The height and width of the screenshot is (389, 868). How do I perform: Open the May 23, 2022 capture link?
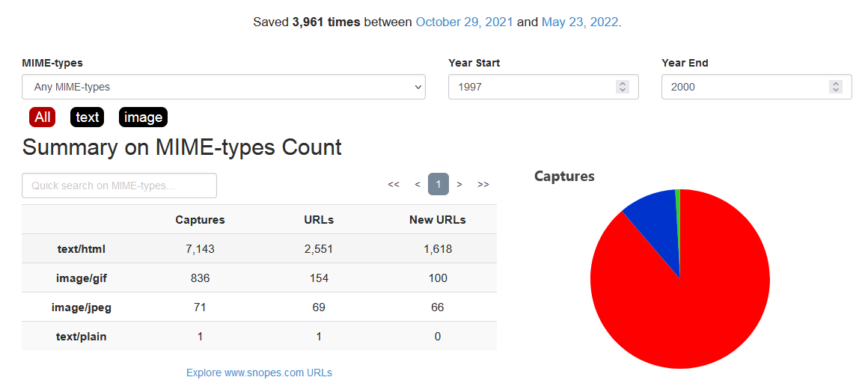[580, 22]
